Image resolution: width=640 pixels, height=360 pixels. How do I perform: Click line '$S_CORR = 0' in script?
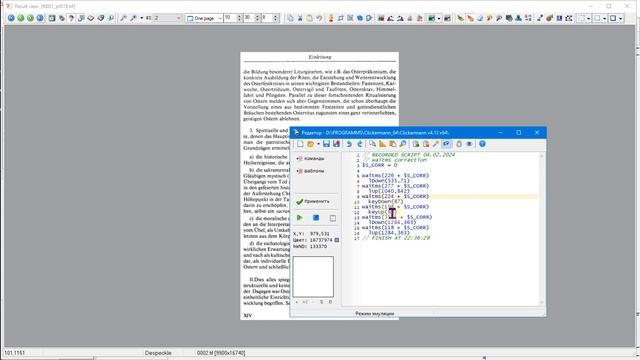click(380, 165)
